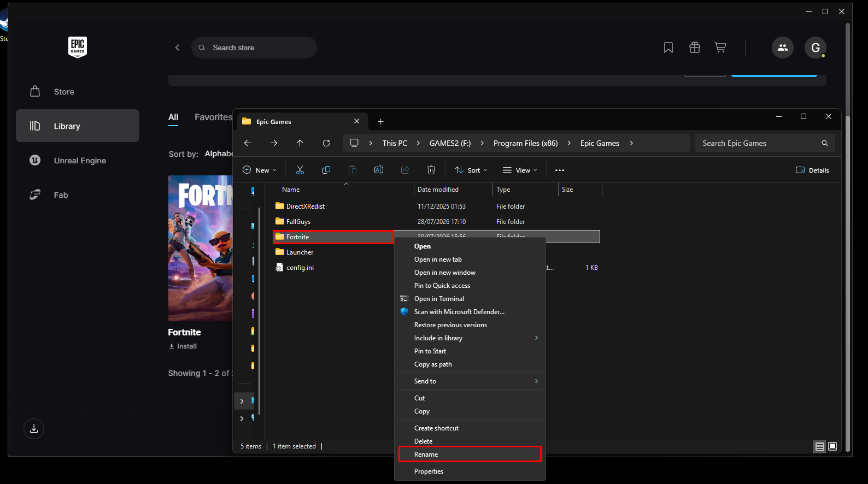Choose Rename in the context menu
Screen dimensions: 868x484
tap(470, 455)
